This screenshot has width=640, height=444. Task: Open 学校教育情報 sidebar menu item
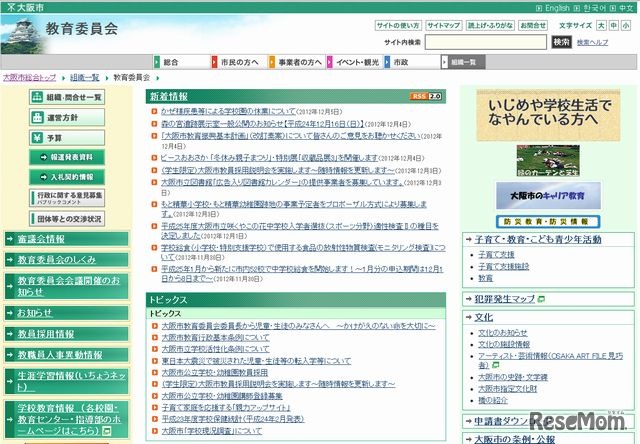tap(68, 419)
